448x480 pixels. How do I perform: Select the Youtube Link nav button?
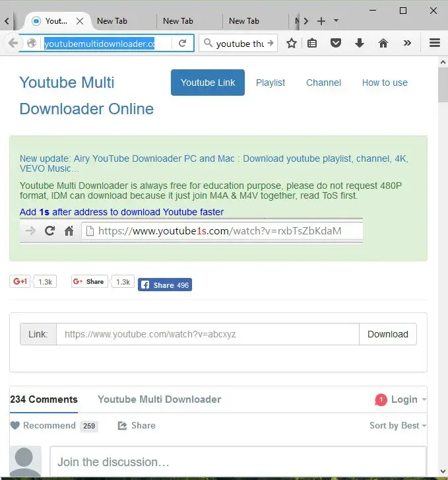[208, 83]
